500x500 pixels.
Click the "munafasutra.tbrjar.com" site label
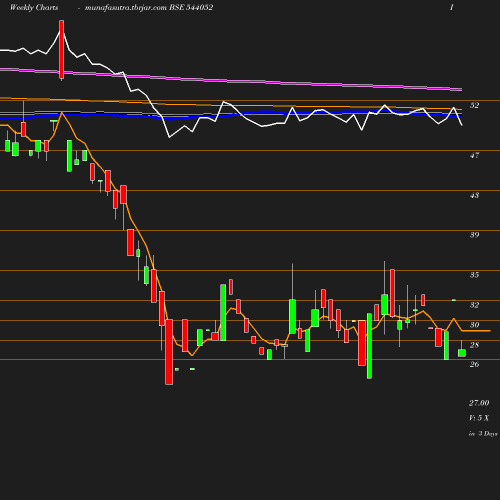[x=126, y=7]
